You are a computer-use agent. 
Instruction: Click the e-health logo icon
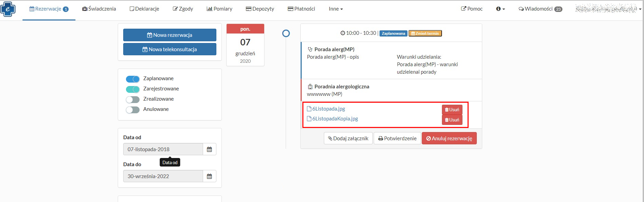click(8, 9)
